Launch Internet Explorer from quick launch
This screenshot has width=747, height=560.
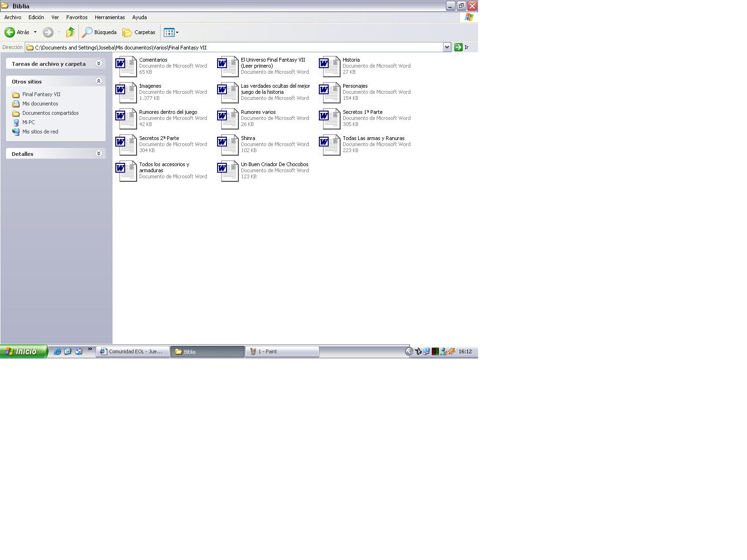click(x=57, y=351)
